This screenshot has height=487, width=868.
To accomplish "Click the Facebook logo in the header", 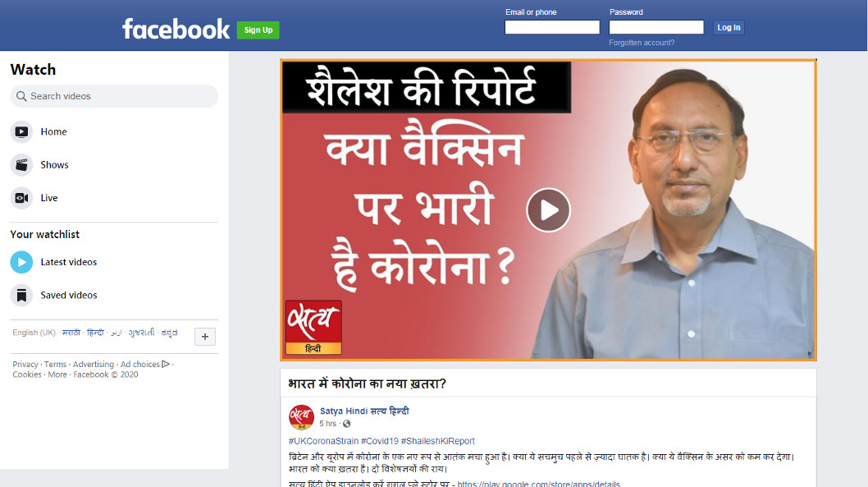I will [176, 29].
